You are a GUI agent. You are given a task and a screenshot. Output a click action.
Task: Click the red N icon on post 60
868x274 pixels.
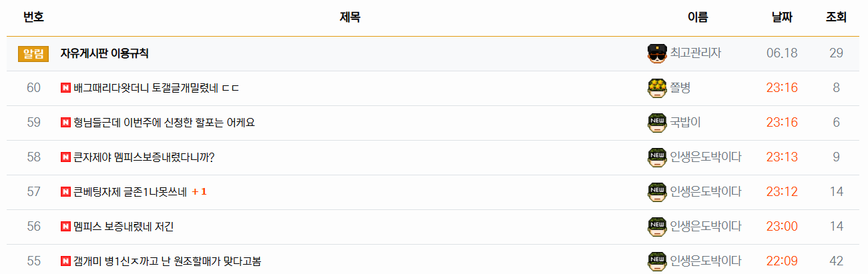click(65, 88)
